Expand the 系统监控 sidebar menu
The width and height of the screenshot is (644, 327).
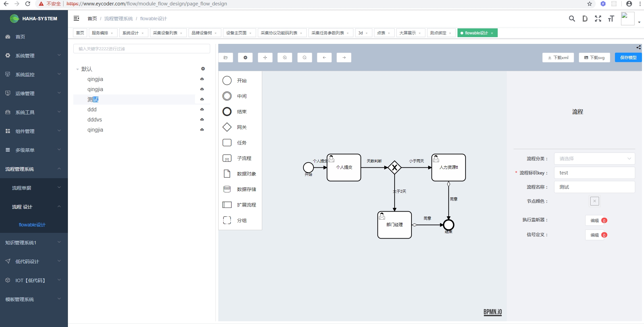(34, 75)
